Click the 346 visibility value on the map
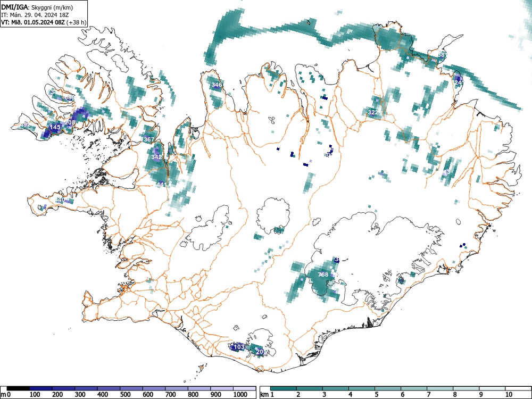 click(x=217, y=85)
